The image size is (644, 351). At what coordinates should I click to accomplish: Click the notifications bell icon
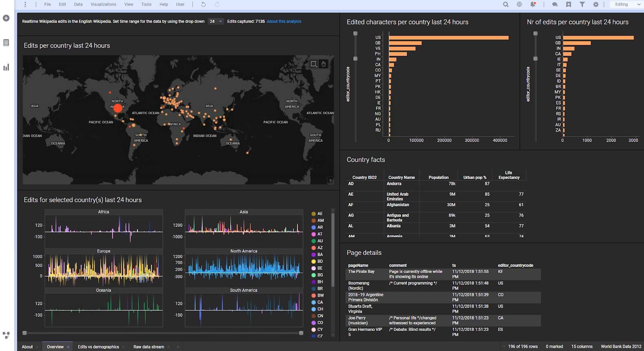click(x=533, y=4)
